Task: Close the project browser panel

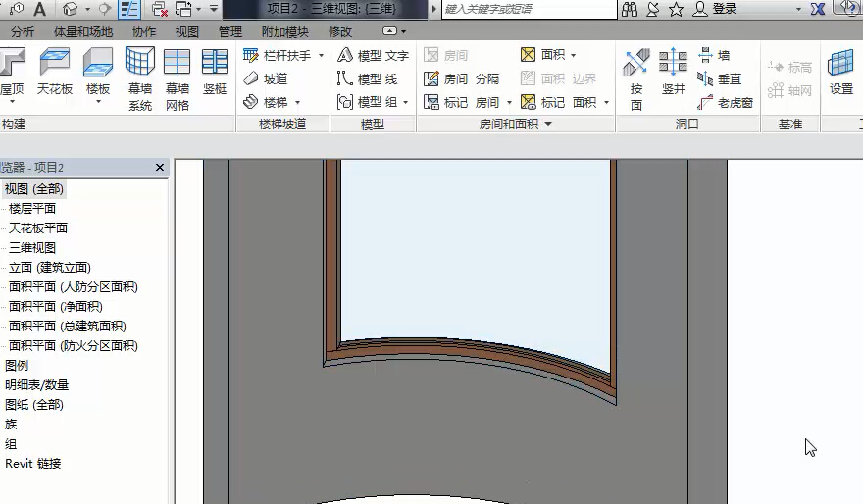Action: (x=160, y=168)
